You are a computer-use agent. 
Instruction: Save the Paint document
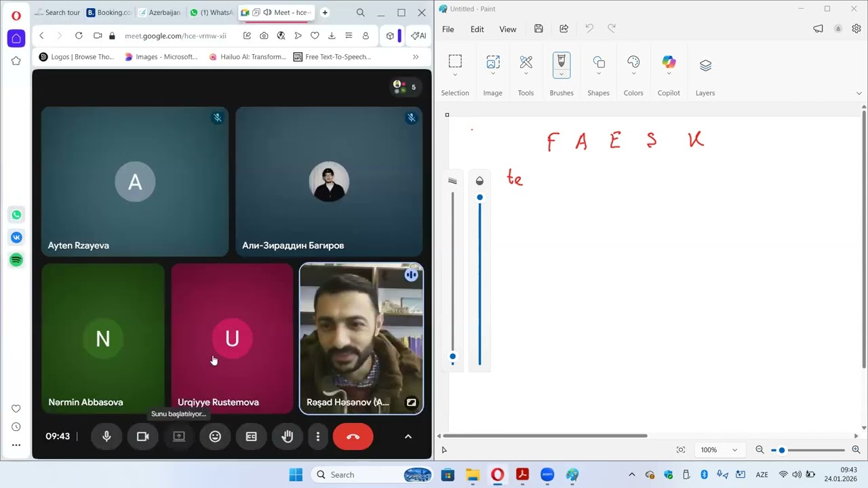pyautogui.click(x=538, y=28)
